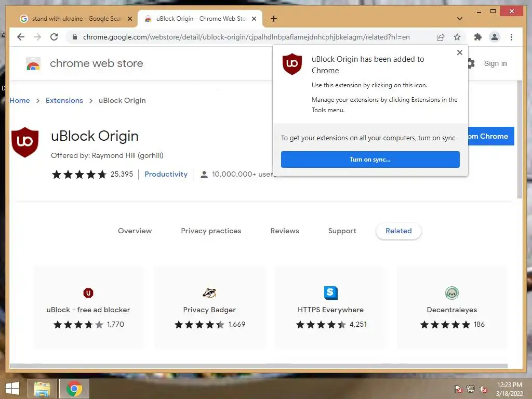This screenshot has width=532, height=399.
Task: Open the 'uBlock - free ad blocker' card
Action: (x=88, y=308)
